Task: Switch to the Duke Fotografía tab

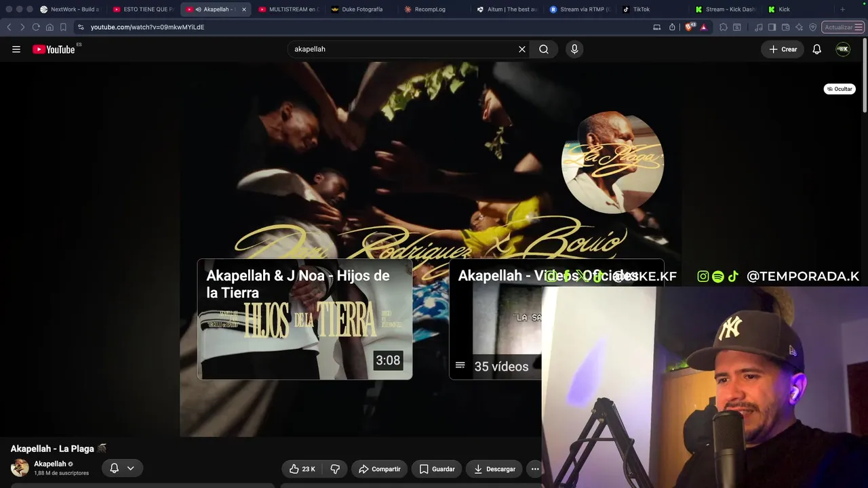Action: (x=361, y=9)
